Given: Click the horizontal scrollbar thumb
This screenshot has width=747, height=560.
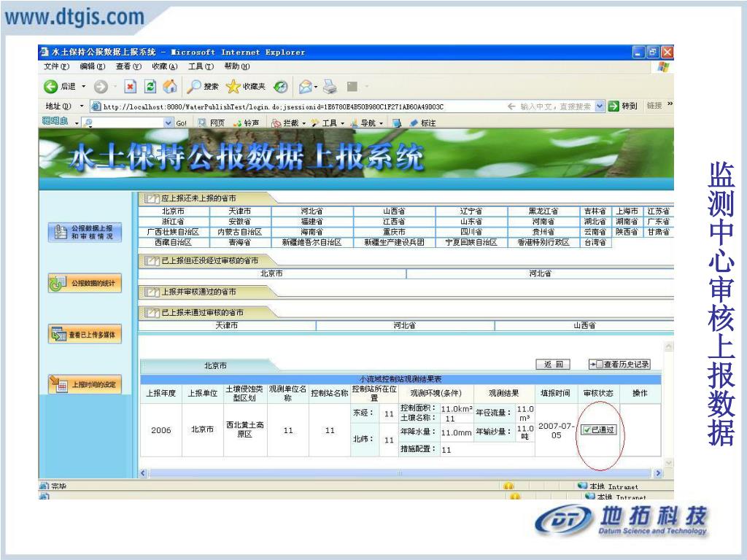Looking at the screenshot, I should pos(400,472).
